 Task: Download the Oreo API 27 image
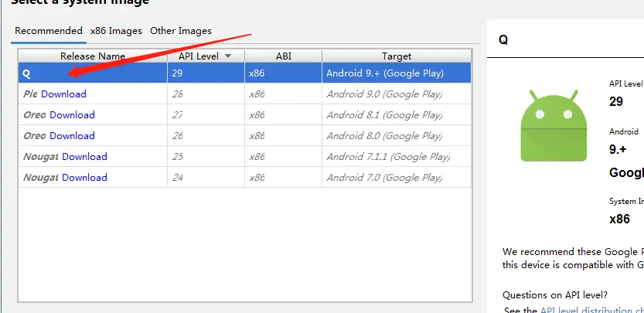[x=73, y=115]
